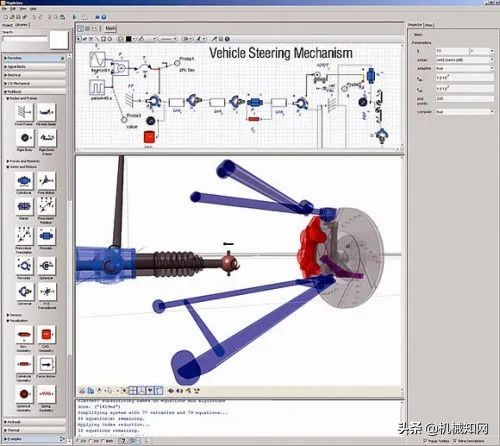
Task: Expand the Forces and Moments section
Action: coord(23,161)
